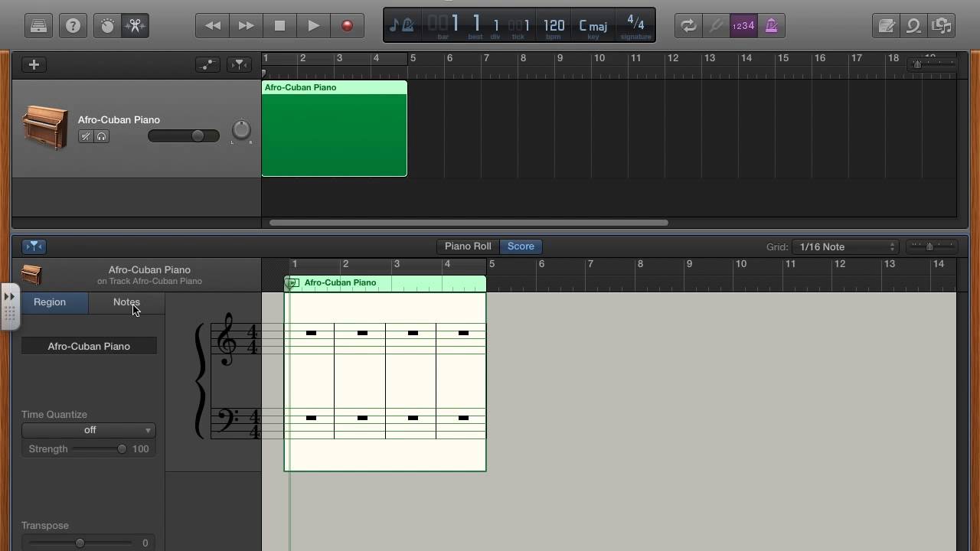Toggle track automation display
The height and width of the screenshot is (551, 980).
[207, 65]
